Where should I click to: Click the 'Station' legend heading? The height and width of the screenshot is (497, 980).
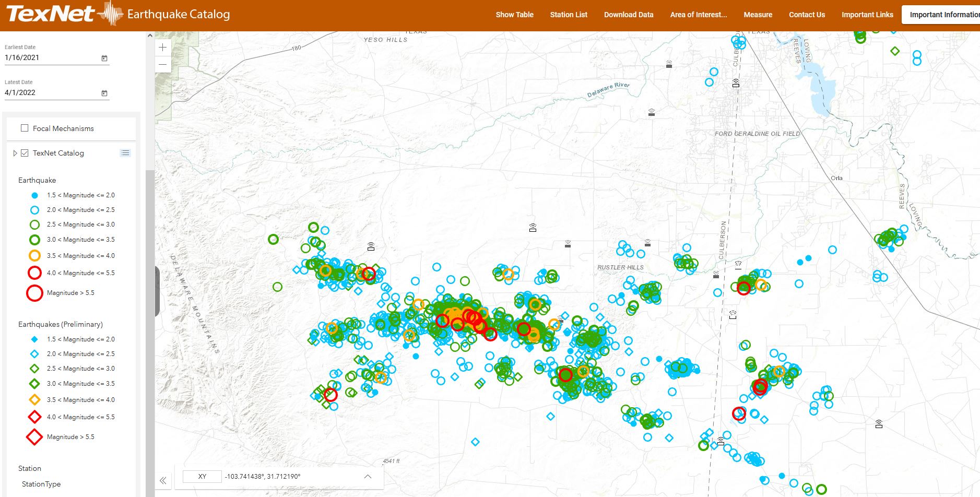coord(30,468)
